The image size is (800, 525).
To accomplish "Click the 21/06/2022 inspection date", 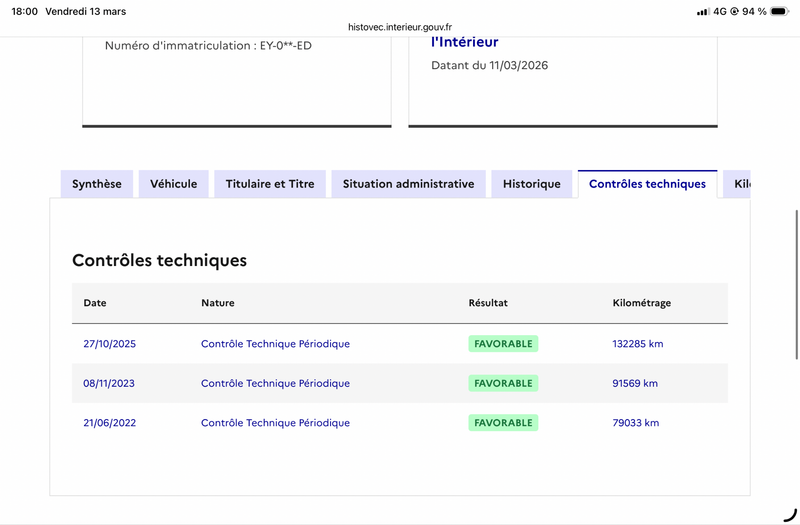I will [110, 423].
